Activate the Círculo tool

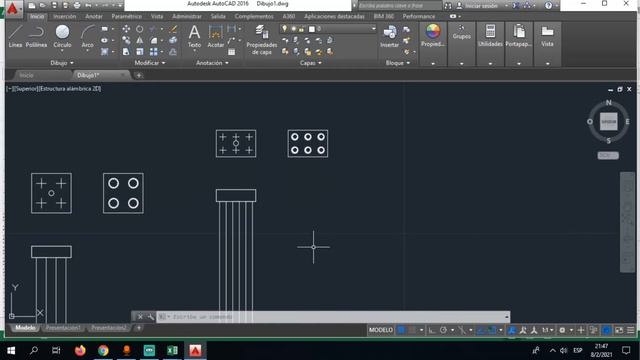coord(62,36)
